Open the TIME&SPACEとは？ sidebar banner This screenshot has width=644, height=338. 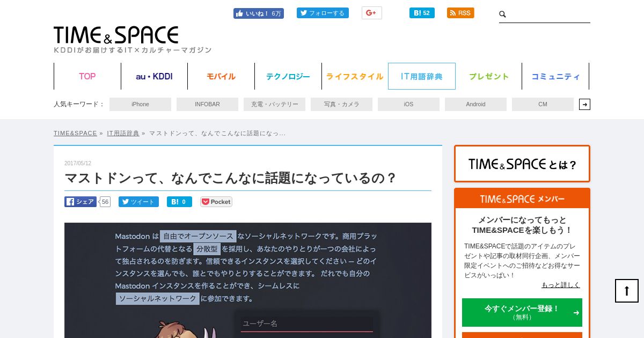[522, 164]
